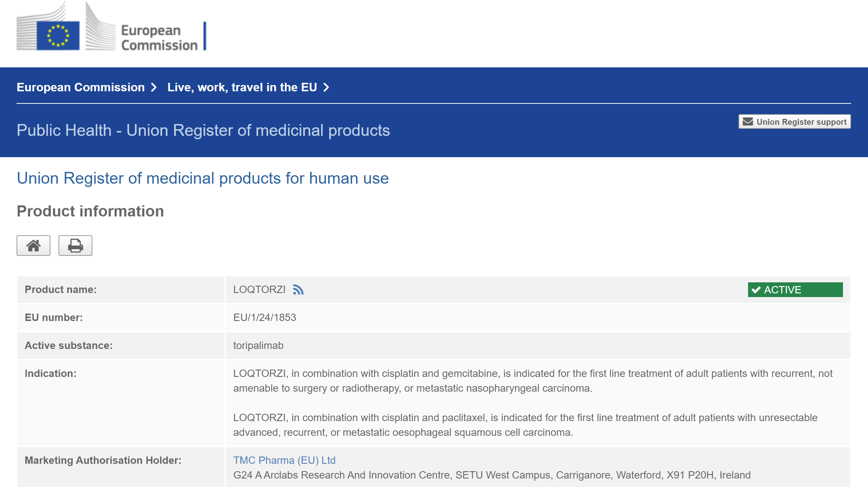
Task: Click the Public Health - Union Register title
Action: pyautogui.click(x=203, y=130)
